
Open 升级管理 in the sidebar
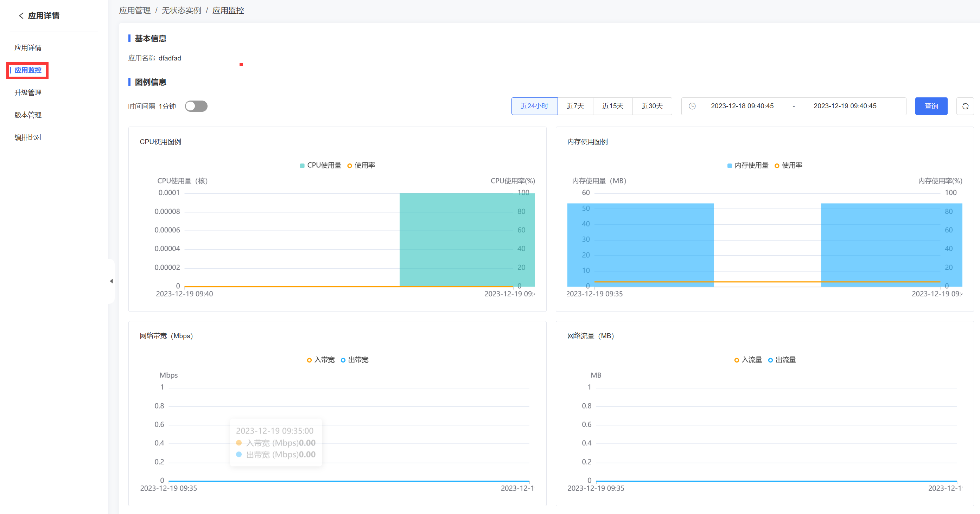(28, 92)
